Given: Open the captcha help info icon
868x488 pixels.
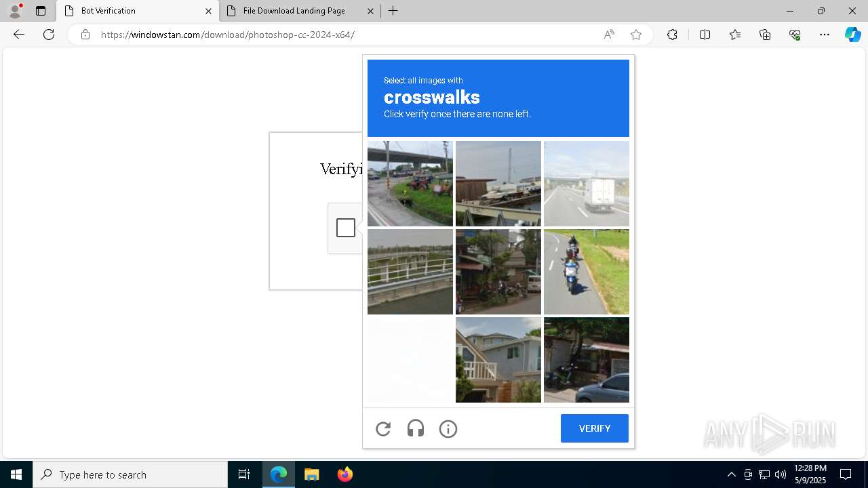Looking at the screenshot, I should tap(448, 428).
